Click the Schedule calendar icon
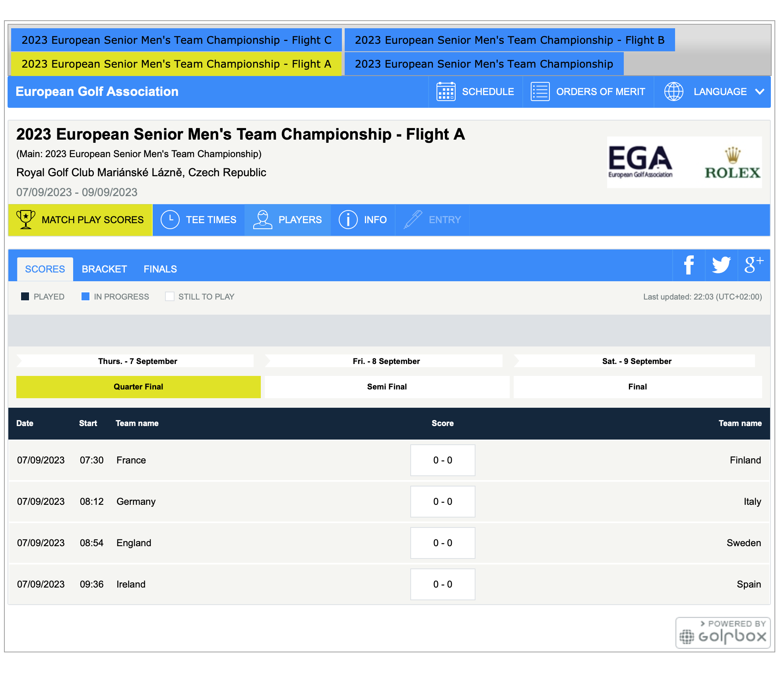 pyautogui.click(x=446, y=91)
